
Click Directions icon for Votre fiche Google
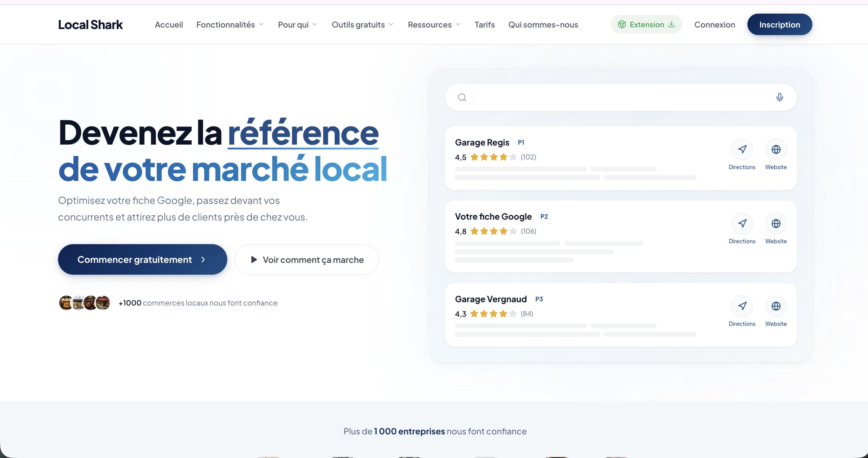[x=742, y=224]
